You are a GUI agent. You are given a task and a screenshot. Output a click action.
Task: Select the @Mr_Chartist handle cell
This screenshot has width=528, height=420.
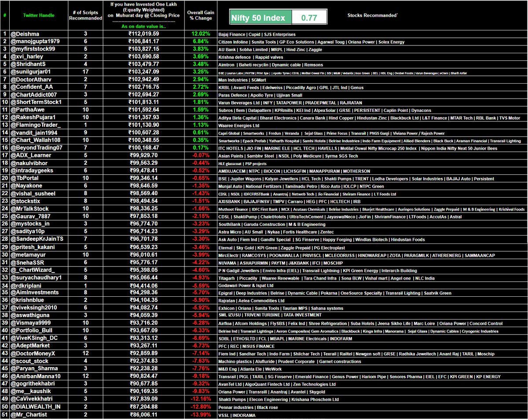coord(39,415)
